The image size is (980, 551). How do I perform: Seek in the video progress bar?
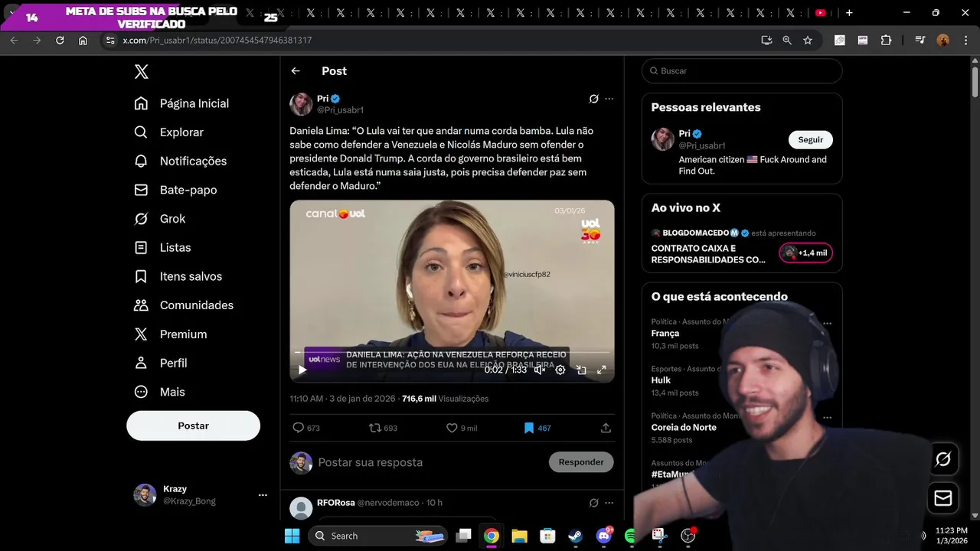[452, 353]
